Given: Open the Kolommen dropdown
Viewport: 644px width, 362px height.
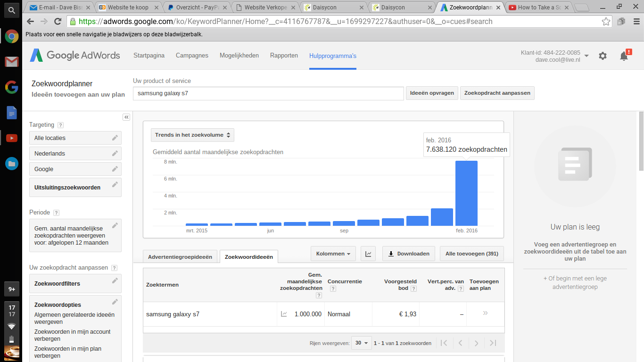Looking at the screenshot, I should pos(333,254).
